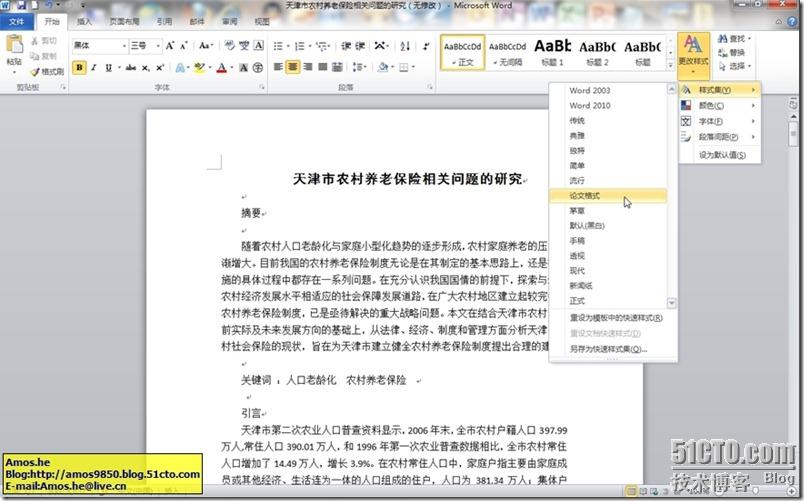
Task: Choose the 默认(黑白) style set
Action: pos(608,226)
